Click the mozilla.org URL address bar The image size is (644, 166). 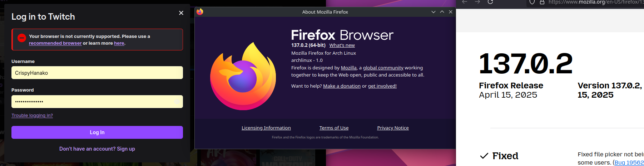(x=596, y=2)
